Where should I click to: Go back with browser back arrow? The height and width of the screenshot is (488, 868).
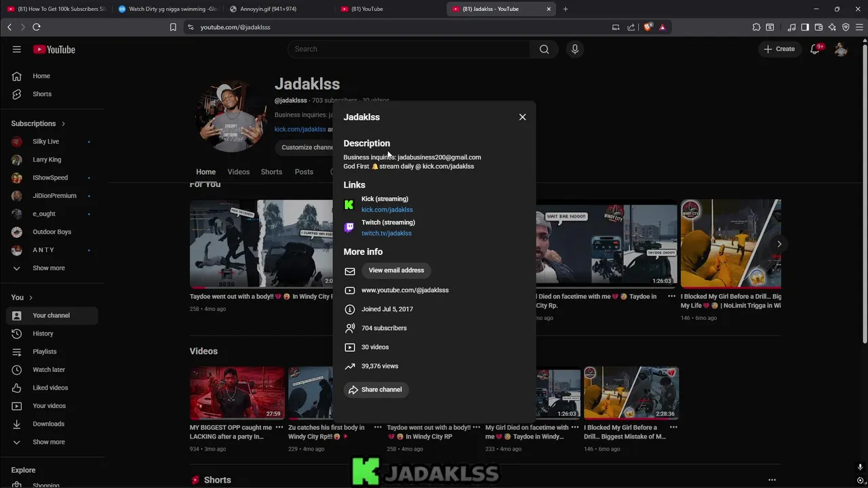click(9, 27)
